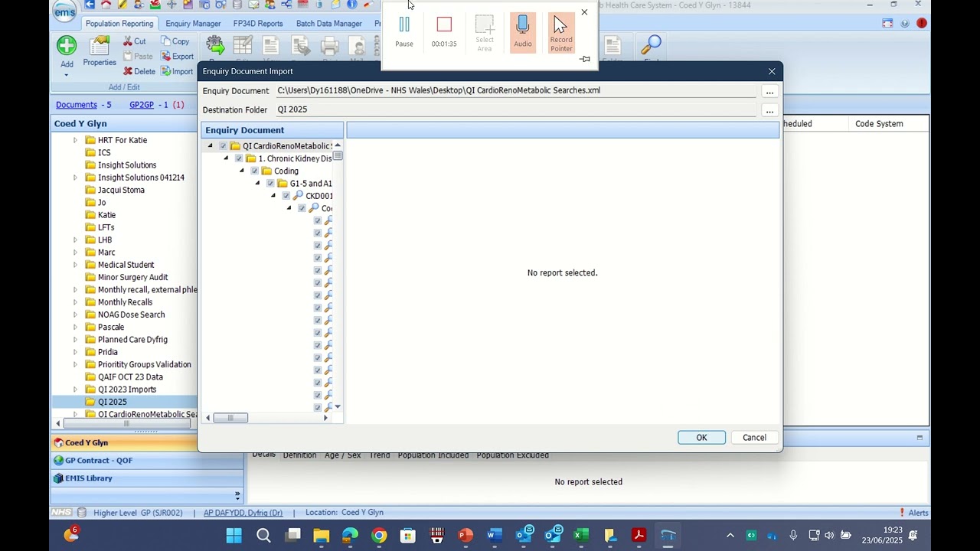Click OK in Enquiry Document Import
The height and width of the screenshot is (551, 980).
pyautogui.click(x=701, y=438)
